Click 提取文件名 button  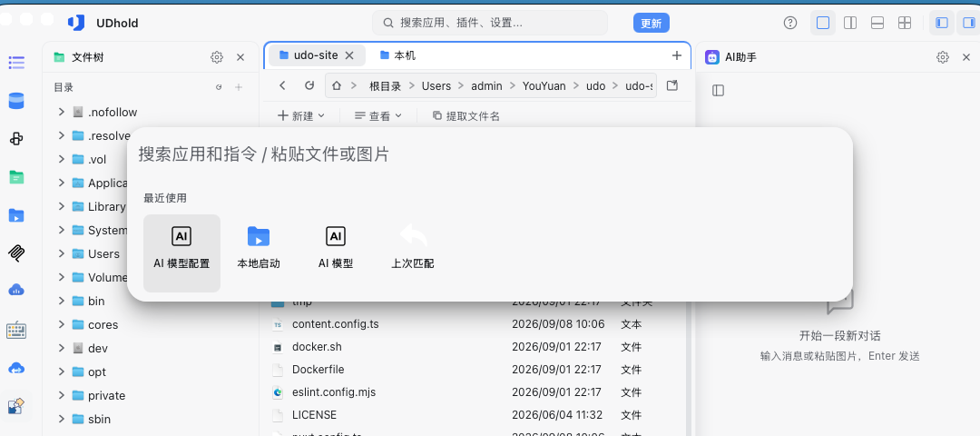click(x=466, y=115)
